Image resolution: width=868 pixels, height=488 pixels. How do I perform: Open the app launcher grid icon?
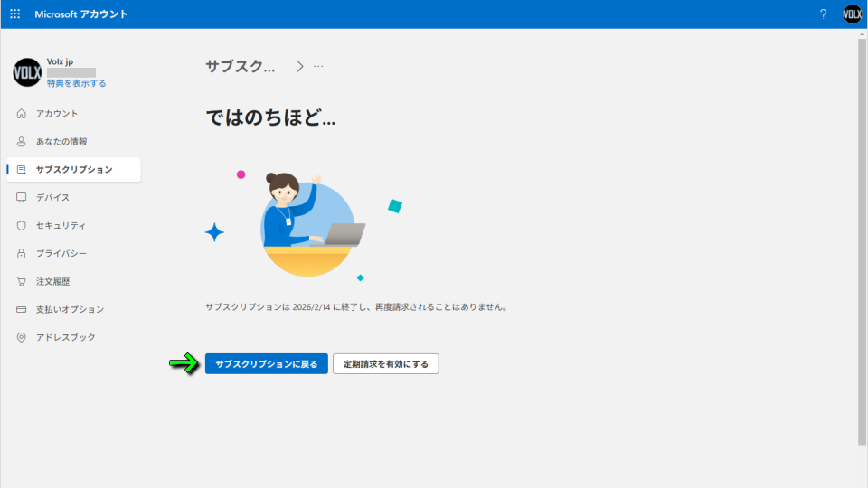pos(14,14)
